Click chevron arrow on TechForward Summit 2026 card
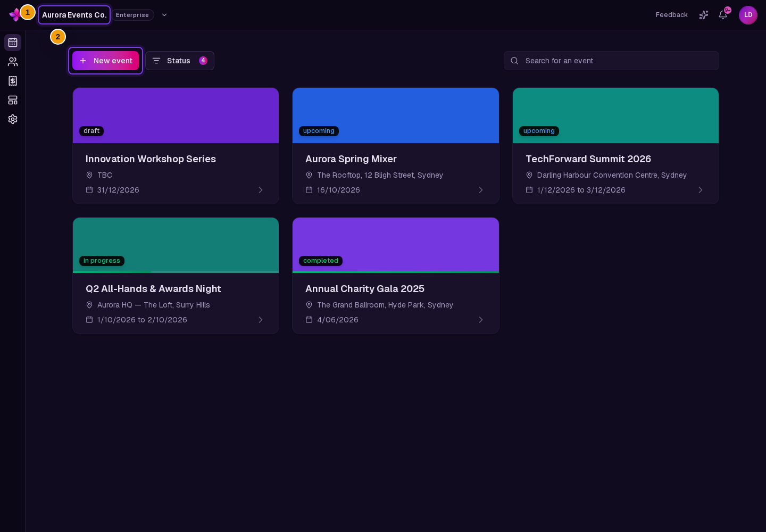This screenshot has width=766, height=532. 701,190
